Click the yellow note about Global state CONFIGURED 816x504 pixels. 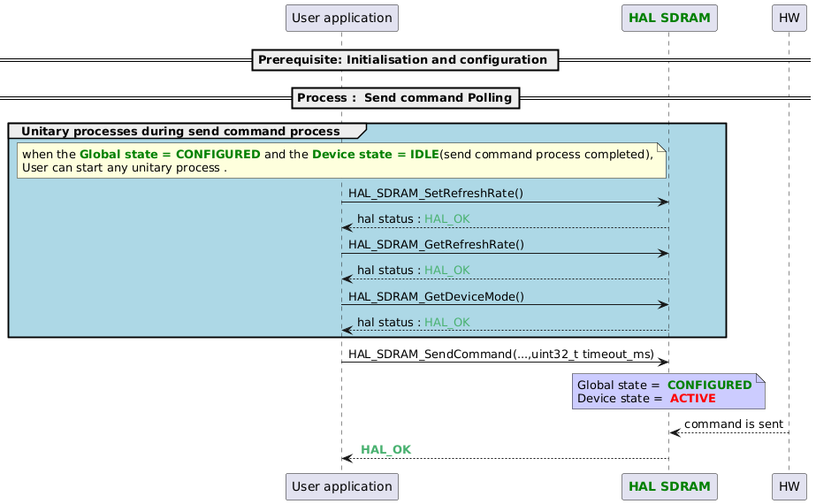click(341, 161)
